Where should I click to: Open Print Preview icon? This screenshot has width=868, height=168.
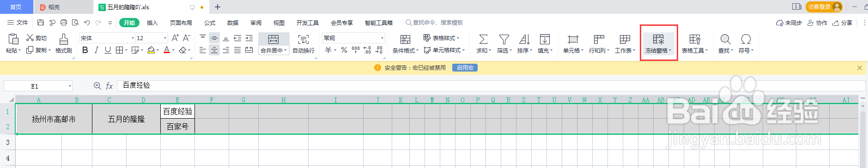pos(75,23)
